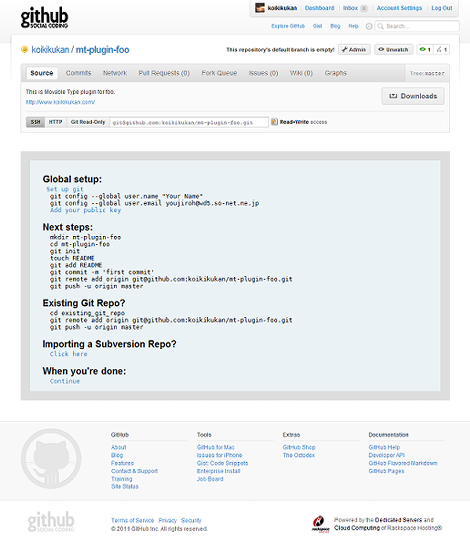
Task: Click the Unwatch button
Action: click(393, 50)
